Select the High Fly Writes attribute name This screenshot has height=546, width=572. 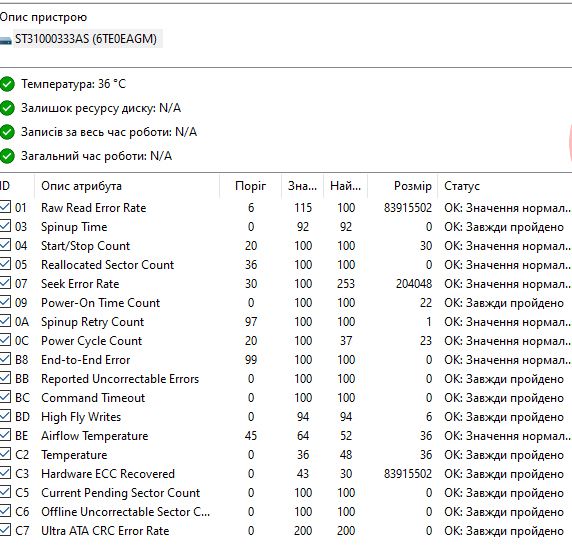pyautogui.click(x=81, y=417)
